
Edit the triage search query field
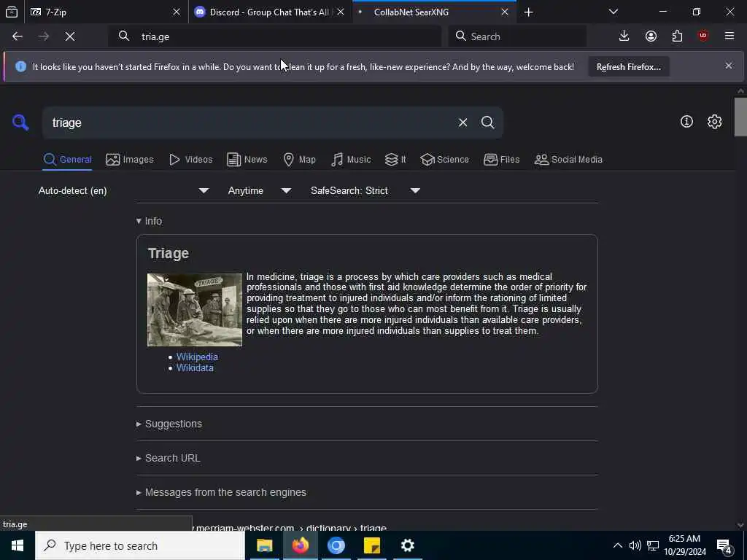[248, 122]
